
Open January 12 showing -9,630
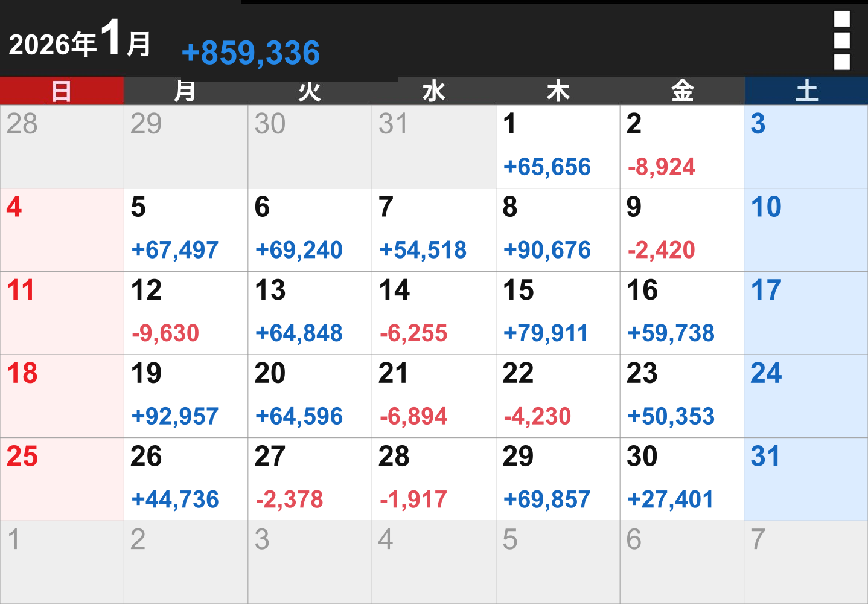[x=186, y=313]
